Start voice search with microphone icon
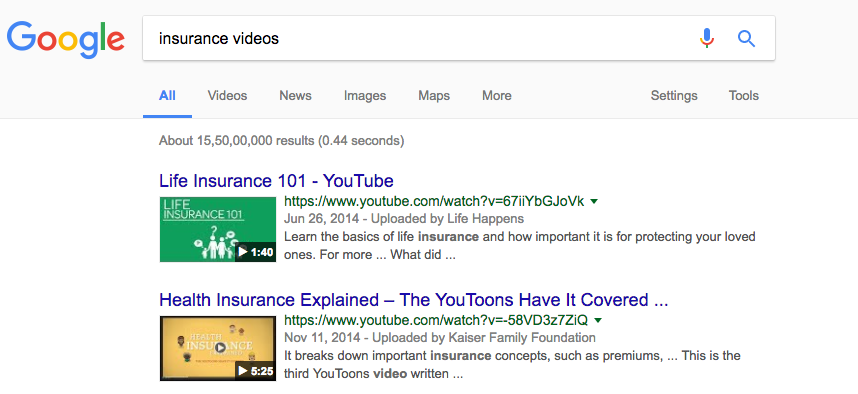The image size is (858, 394). pos(707,38)
